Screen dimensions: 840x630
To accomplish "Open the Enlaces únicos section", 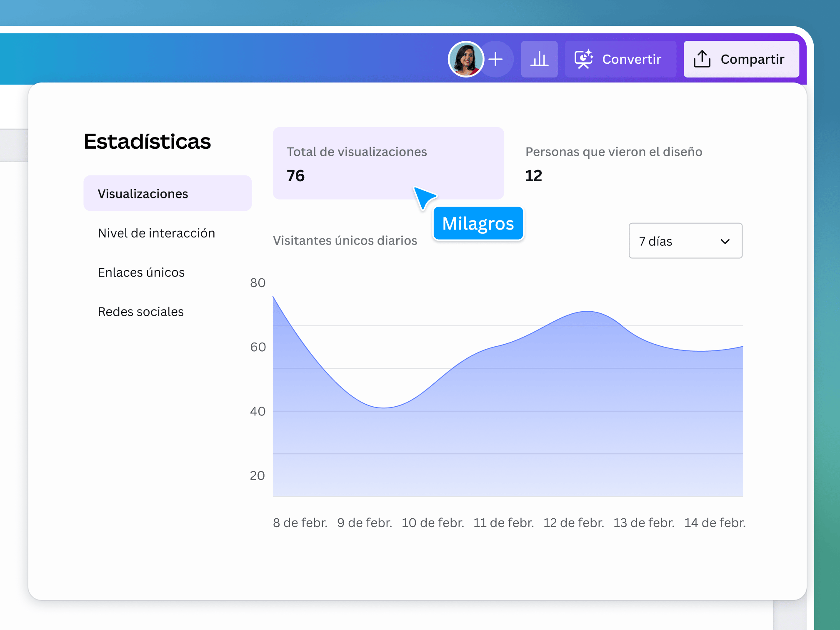I will coord(141,272).
